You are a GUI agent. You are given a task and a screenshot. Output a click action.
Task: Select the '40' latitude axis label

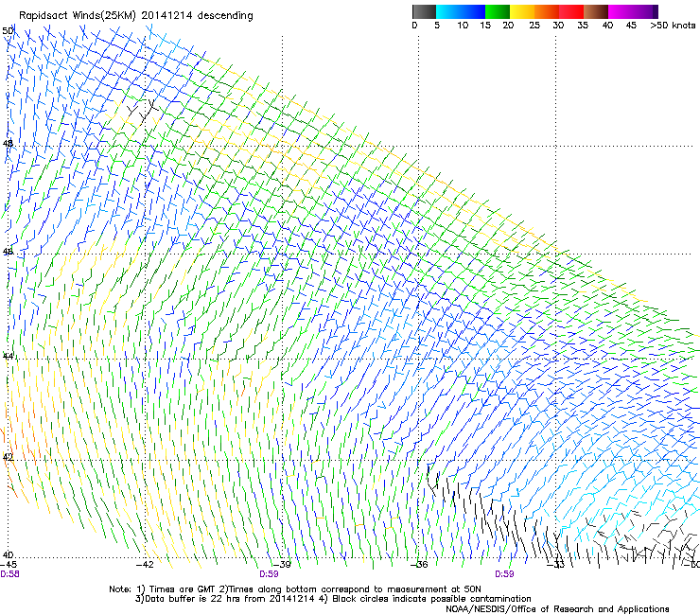(8, 555)
